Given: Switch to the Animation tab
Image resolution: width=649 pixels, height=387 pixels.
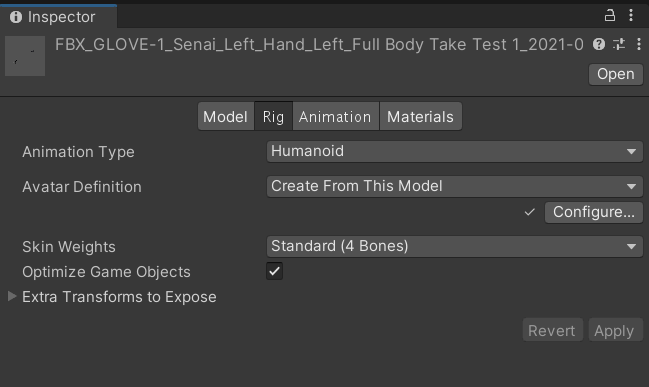Looking at the screenshot, I should (335, 117).
